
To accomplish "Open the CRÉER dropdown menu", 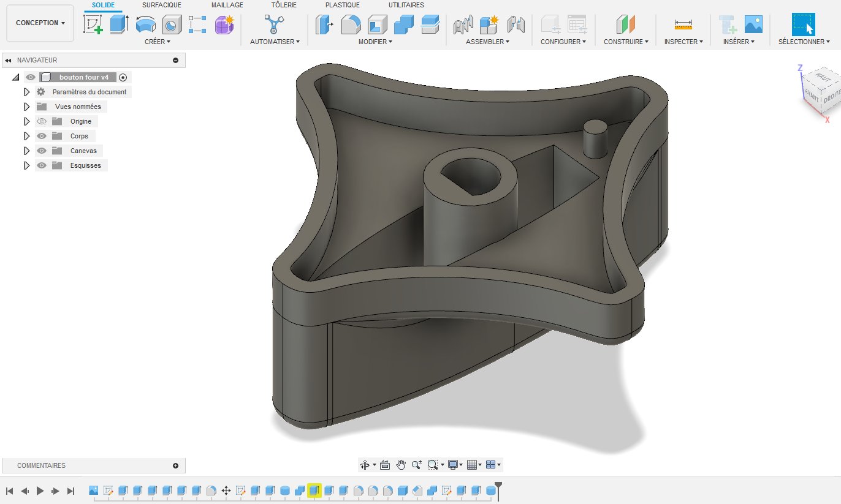I will pos(158,42).
